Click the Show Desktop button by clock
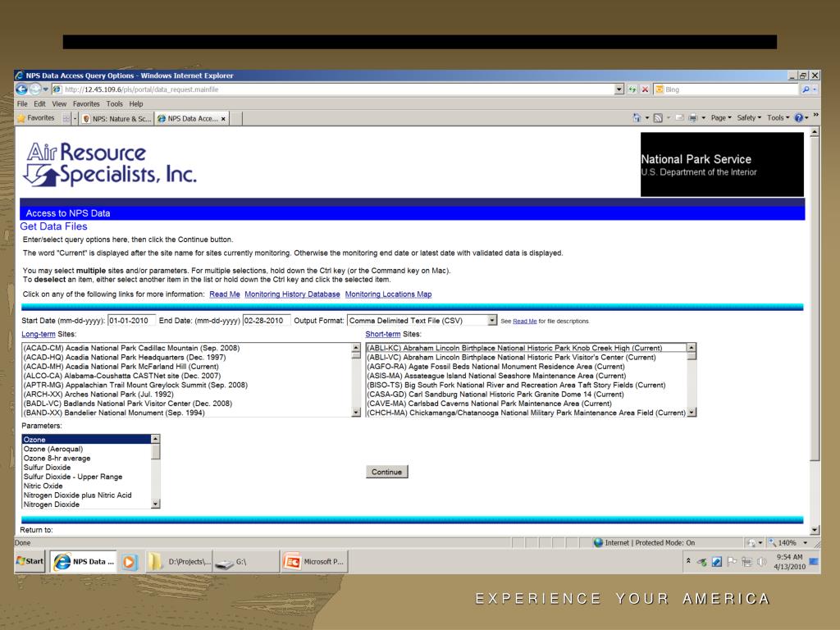The width and height of the screenshot is (840, 630). [x=814, y=562]
